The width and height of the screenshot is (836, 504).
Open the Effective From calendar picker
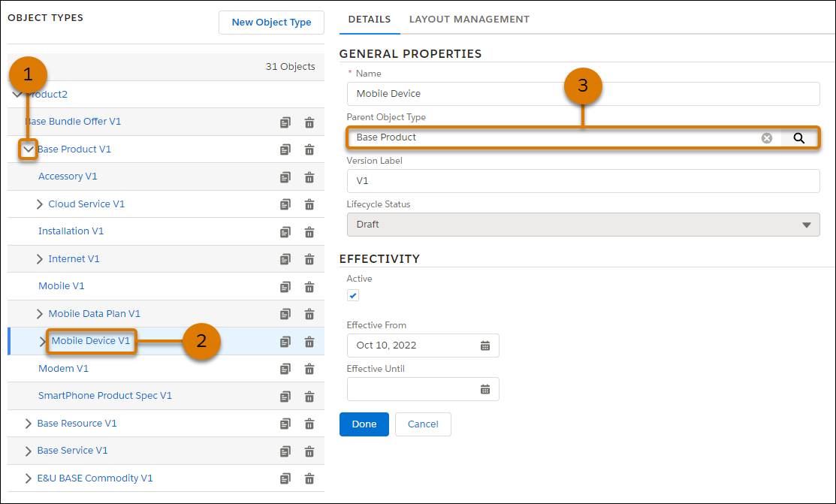pos(484,346)
